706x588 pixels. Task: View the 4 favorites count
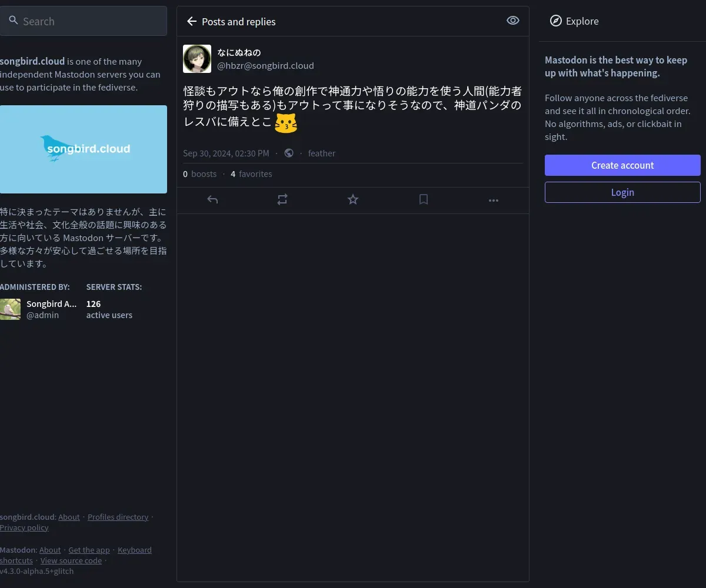coord(251,174)
